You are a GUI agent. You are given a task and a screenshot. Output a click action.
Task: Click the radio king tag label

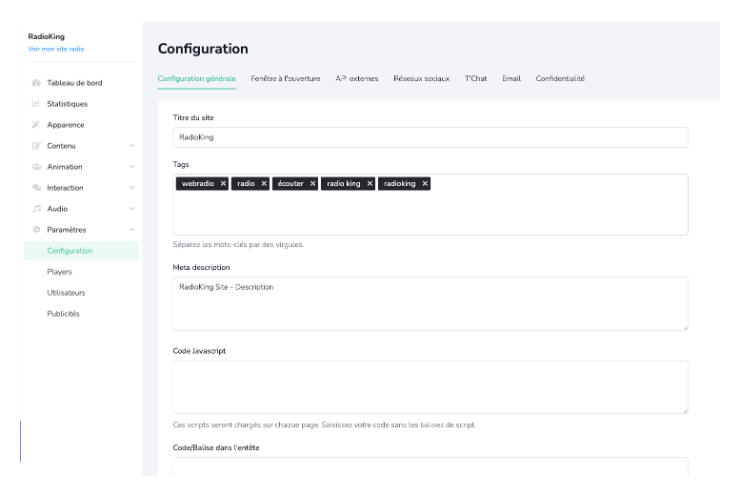(x=344, y=184)
